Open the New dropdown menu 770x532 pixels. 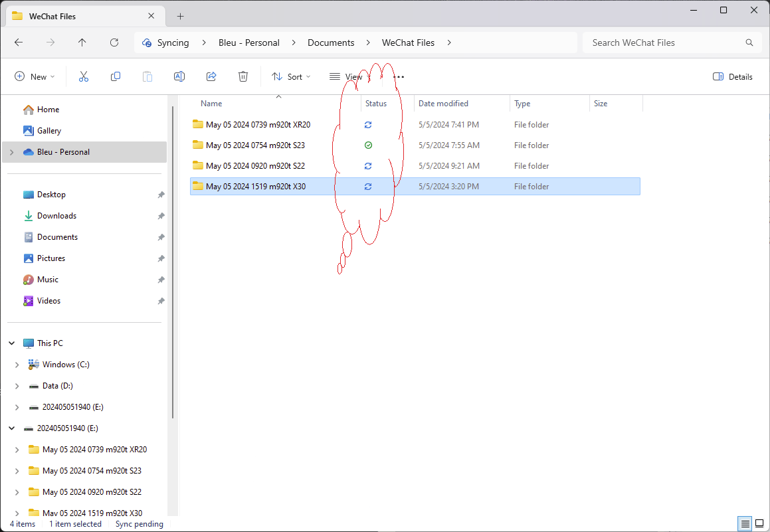(35, 76)
